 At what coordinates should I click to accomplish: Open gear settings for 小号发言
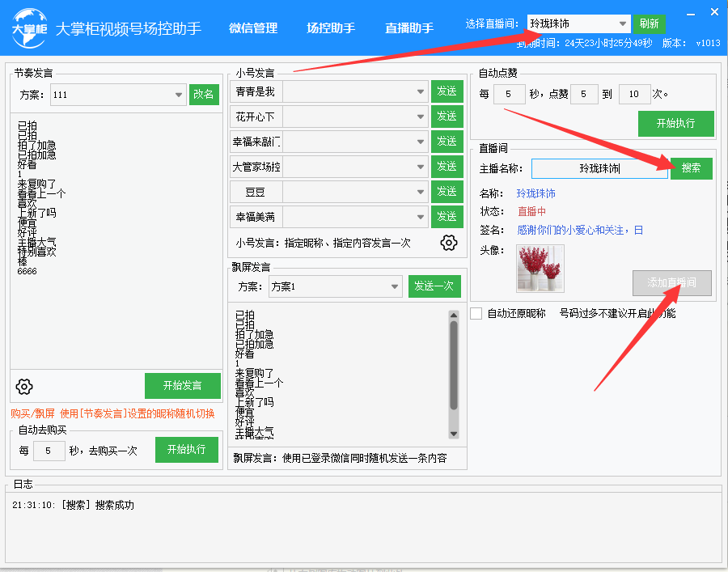coord(449,243)
